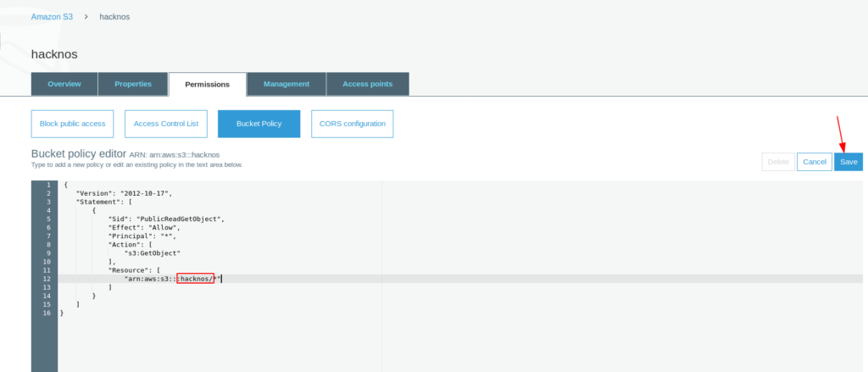Screen dimensions: 868x372
Task: Click the hacknos breadcrumb item
Action: pyautogui.click(x=114, y=16)
